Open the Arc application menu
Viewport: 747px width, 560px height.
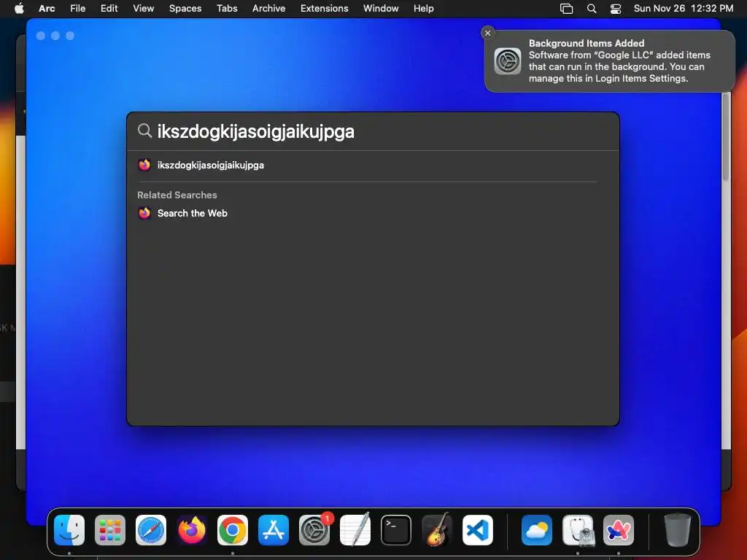[47, 8]
